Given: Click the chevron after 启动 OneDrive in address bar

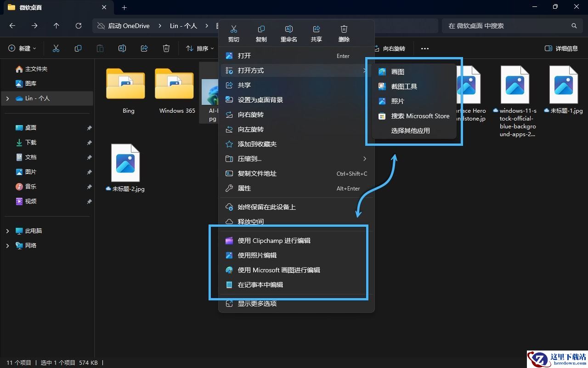Looking at the screenshot, I should [x=160, y=26].
